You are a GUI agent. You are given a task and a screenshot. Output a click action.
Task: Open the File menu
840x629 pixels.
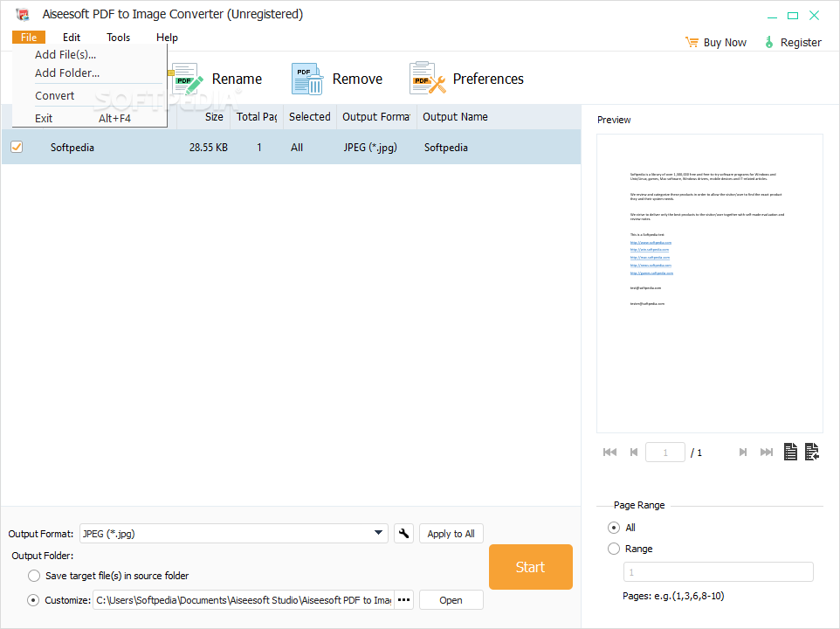coord(29,37)
